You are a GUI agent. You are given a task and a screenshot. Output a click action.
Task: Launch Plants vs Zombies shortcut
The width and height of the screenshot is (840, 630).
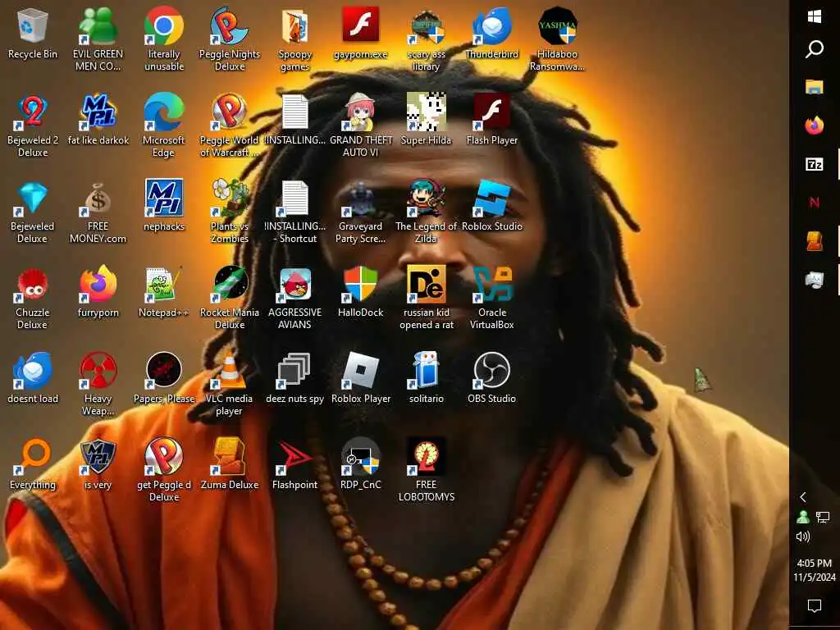pyautogui.click(x=230, y=199)
